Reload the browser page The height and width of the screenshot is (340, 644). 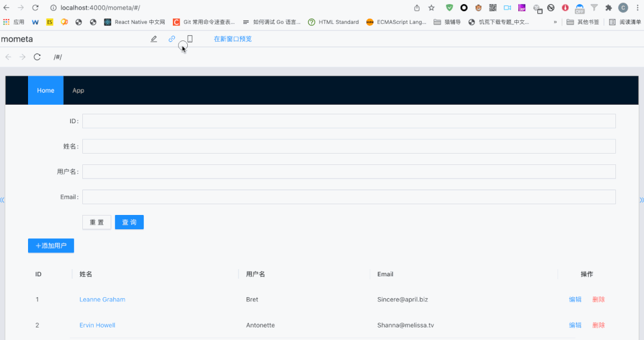click(x=35, y=8)
